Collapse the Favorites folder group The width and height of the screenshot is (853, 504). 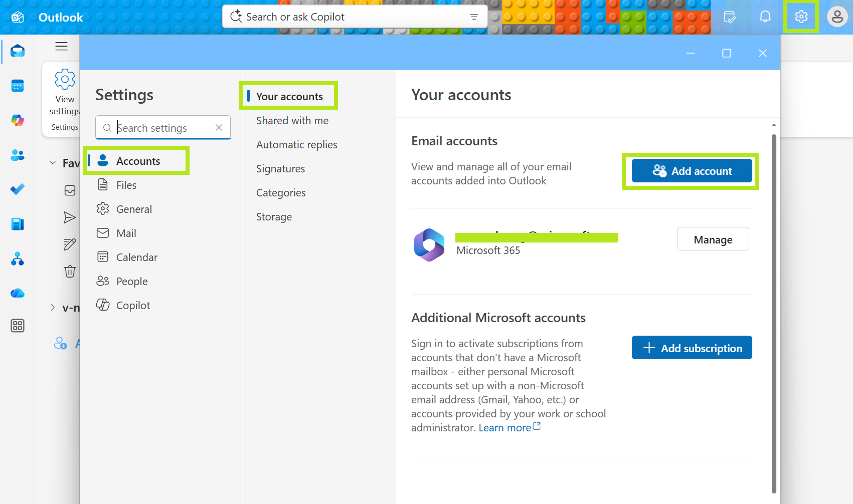point(53,163)
